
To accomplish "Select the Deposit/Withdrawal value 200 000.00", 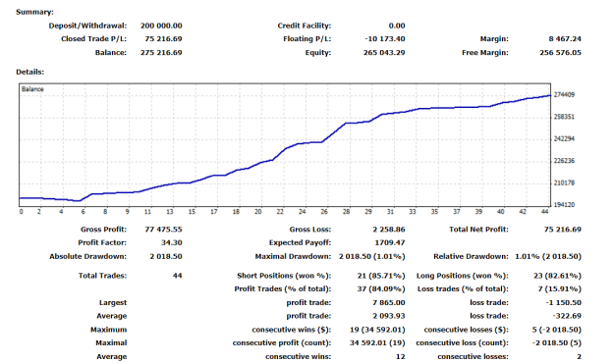I will pyautogui.click(x=161, y=26).
